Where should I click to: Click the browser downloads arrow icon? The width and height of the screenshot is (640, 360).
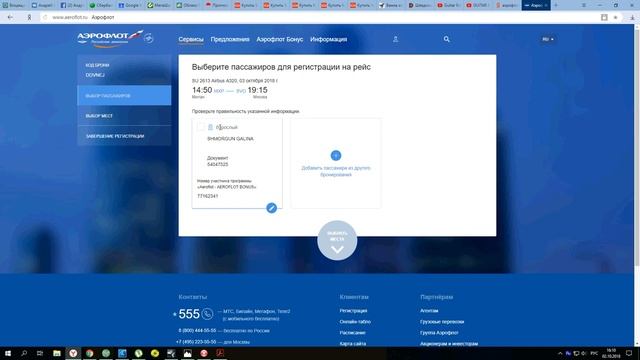[632, 17]
